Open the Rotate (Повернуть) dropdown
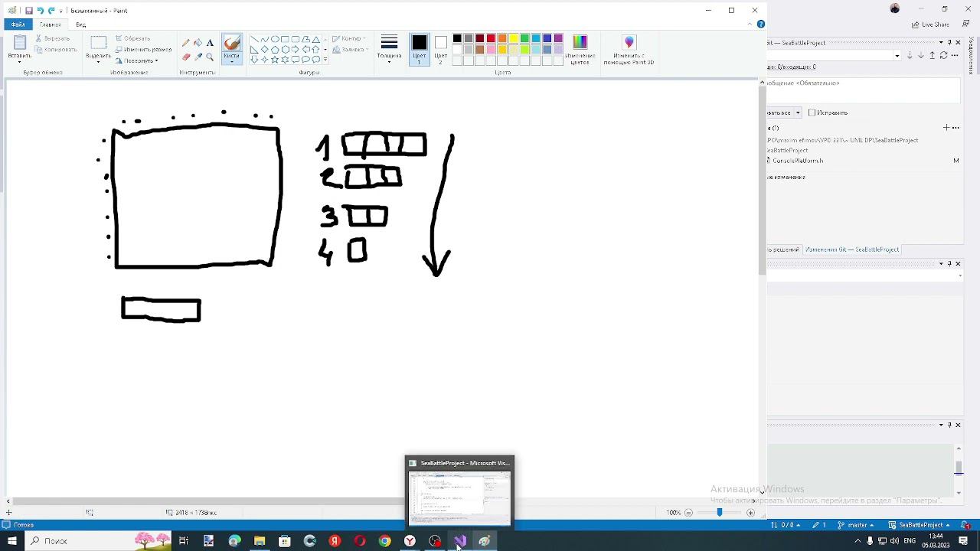980x551 pixels. [136, 60]
